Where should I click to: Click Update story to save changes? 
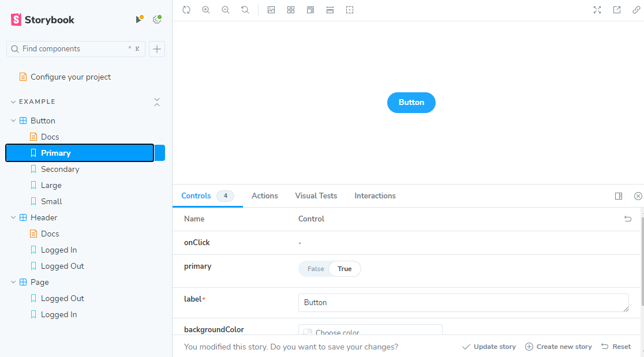(489, 347)
